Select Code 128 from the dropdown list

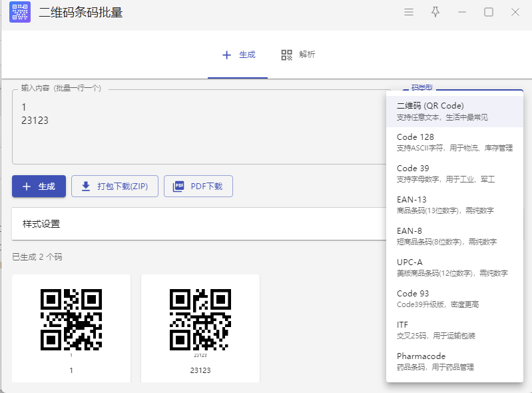click(x=455, y=143)
